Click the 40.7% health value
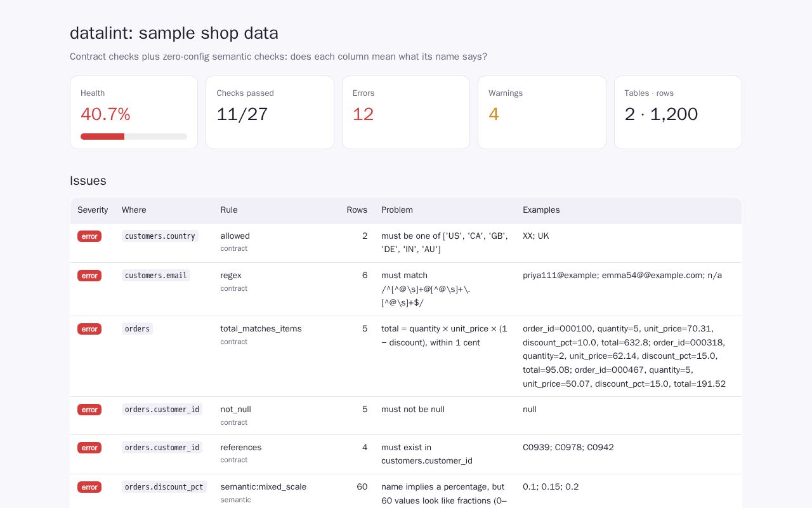The image size is (812, 508). pos(105,114)
